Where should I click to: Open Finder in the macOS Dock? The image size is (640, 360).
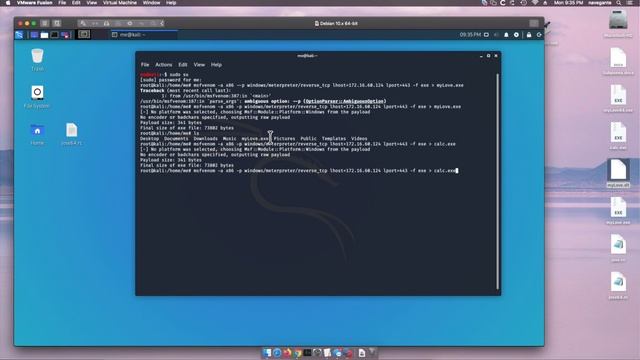pos(267,353)
